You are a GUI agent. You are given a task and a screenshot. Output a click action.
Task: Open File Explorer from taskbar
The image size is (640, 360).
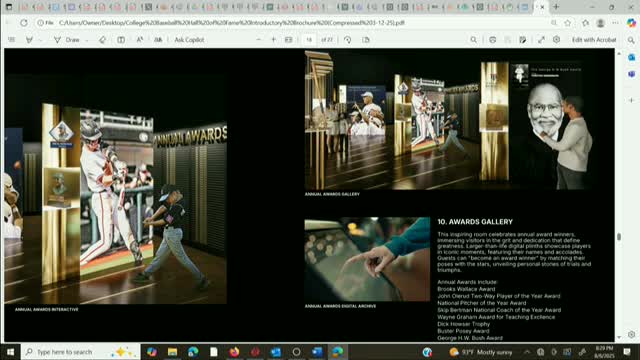click(x=172, y=352)
